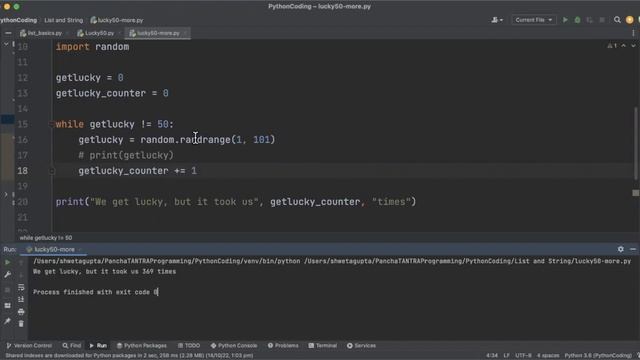Click 'import random' on line 10
The width and height of the screenshot is (640, 360).
click(92, 47)
